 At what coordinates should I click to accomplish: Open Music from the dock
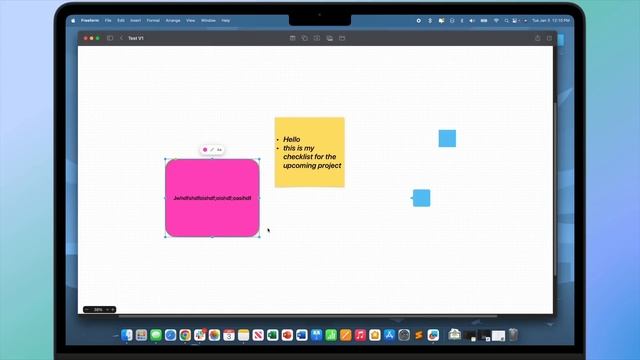(x=360, y=335)
